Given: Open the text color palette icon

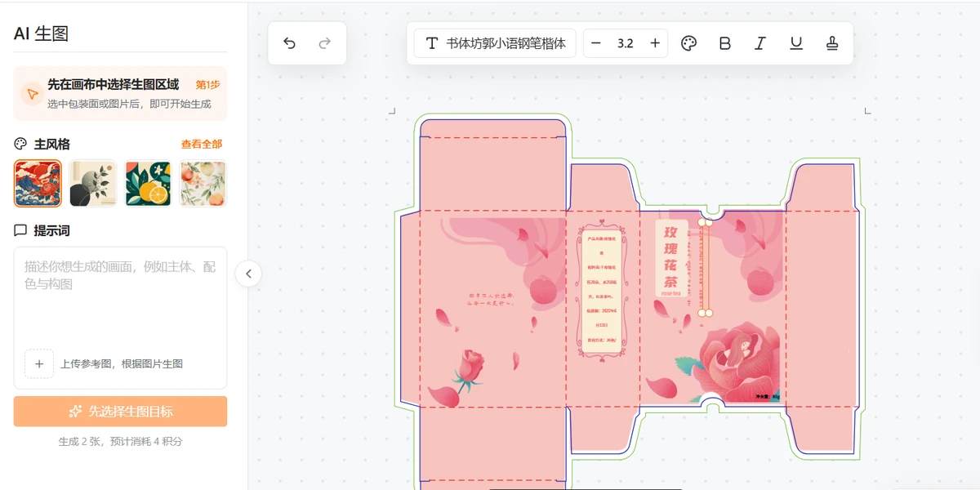Looking at the screenshot, I should point(689,43).
